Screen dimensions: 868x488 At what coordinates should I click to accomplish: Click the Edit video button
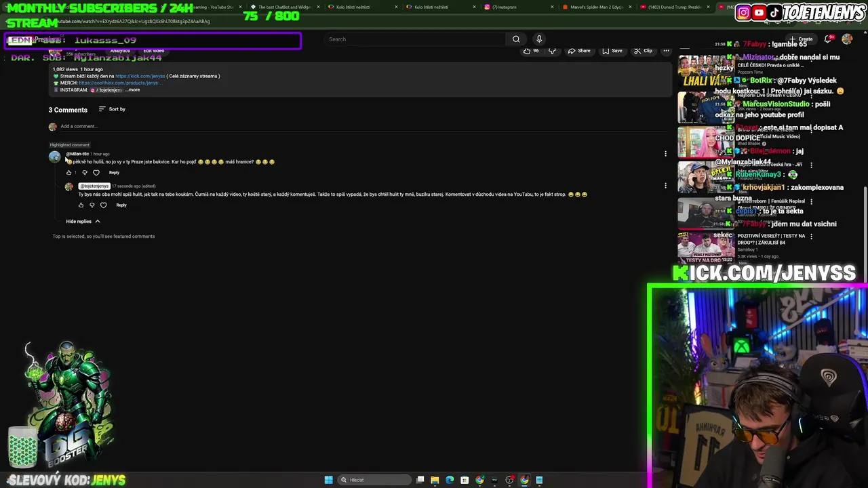[x=154, y=51]
